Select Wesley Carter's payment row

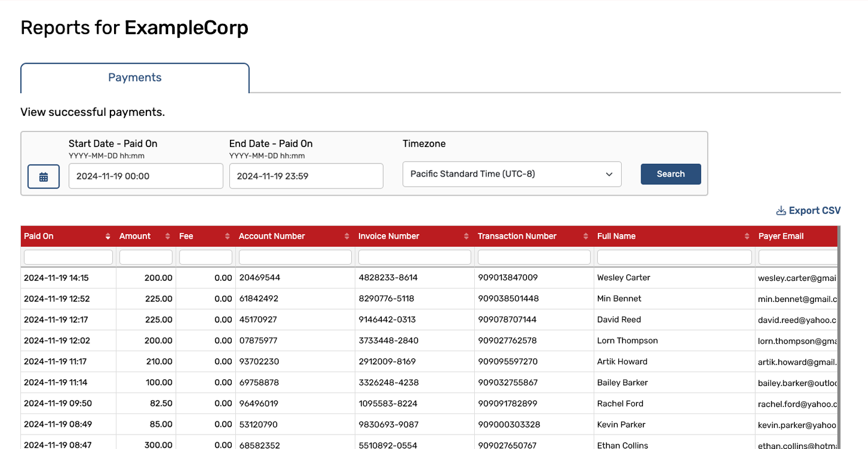point(360,277)
